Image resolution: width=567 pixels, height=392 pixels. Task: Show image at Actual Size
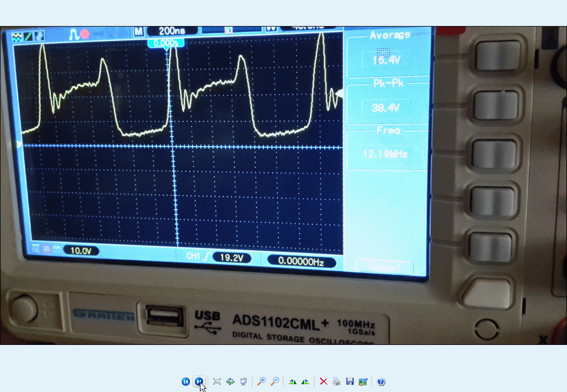[230, 381]
